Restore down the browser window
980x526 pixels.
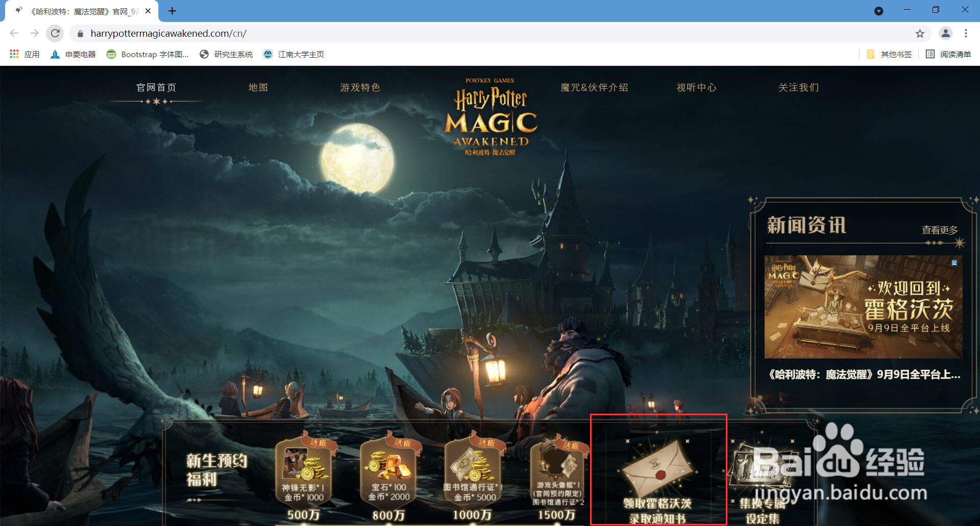[936, 10]
